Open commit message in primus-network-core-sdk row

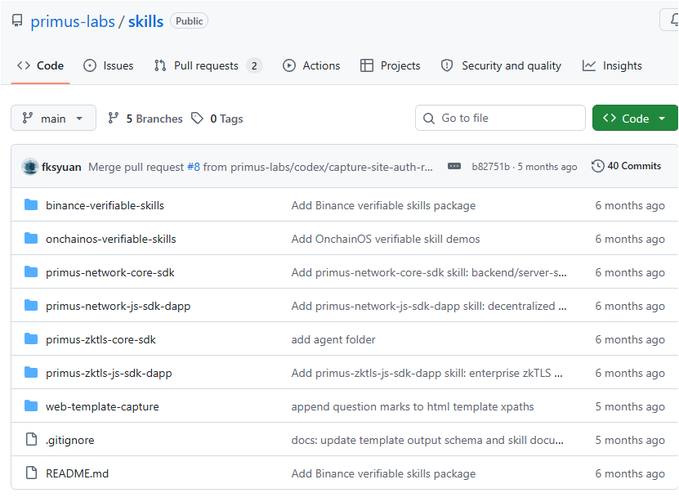(x=429, y=272)
